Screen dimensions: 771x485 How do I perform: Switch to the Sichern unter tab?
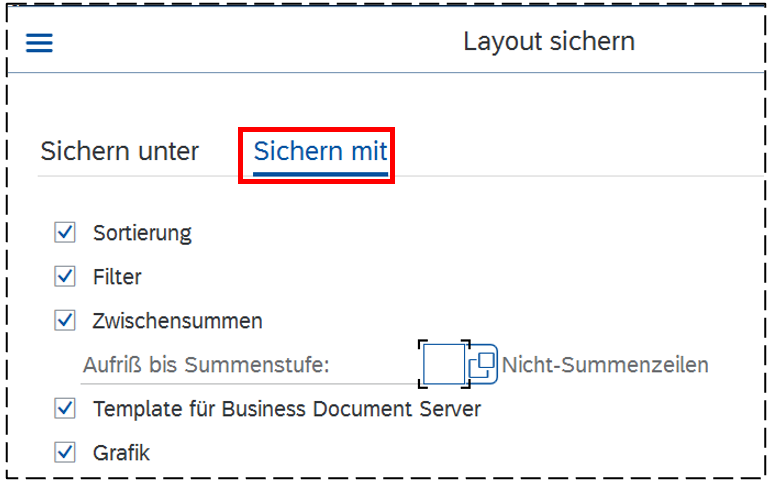119,152
